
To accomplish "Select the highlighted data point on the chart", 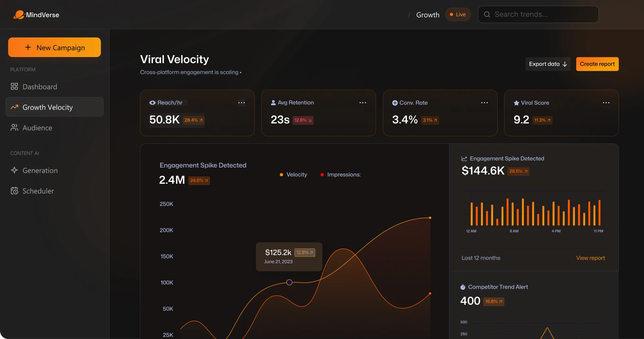I will click(x=289, y=282).
